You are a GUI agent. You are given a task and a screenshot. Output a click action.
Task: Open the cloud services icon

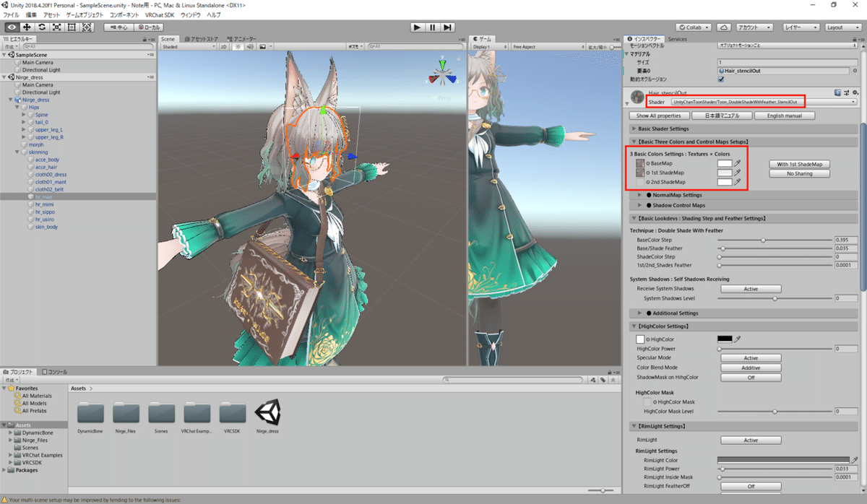pos(724,27)
